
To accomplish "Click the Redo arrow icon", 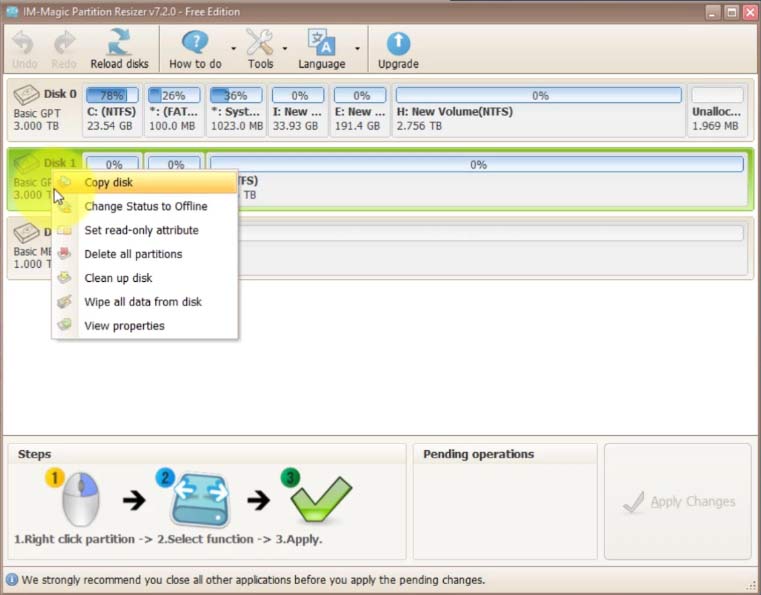I will [65, 43].
